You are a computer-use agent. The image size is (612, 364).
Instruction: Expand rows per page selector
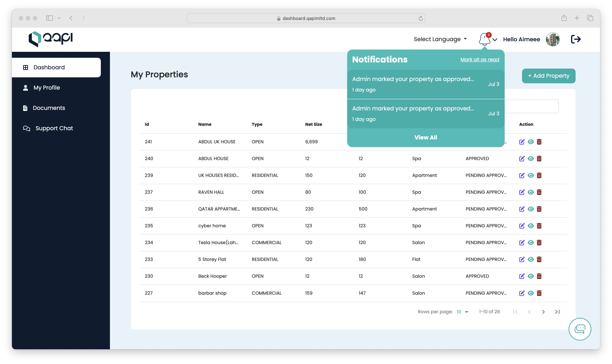point(463,312)
